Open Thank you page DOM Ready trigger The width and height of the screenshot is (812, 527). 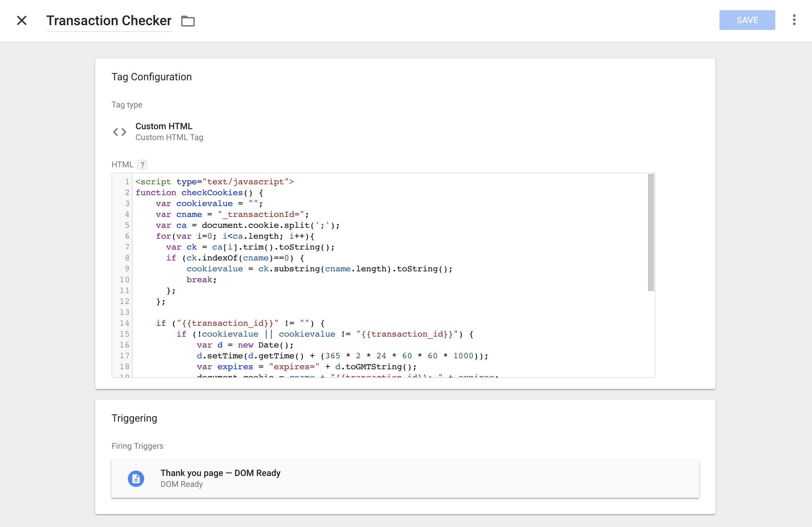pyautogui.click(x=405, y=479)
